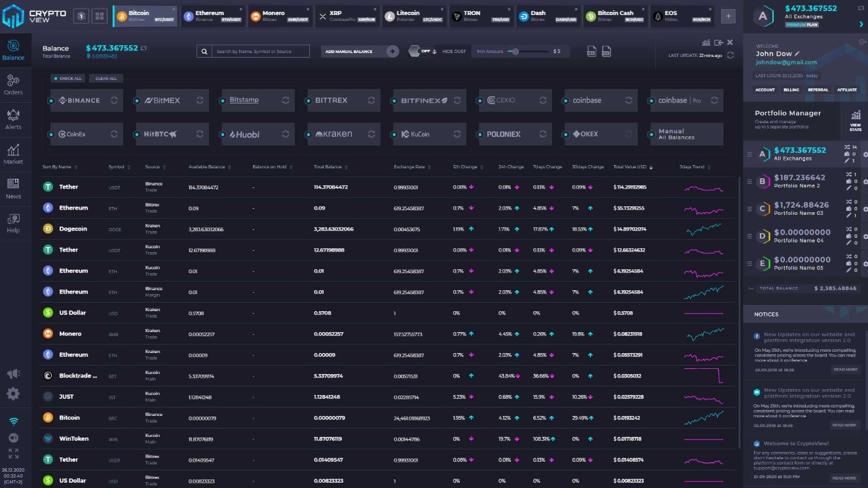This screenshot has height=488, width=868.
Task: Toggle fullscreen with the expand arrows icon
Action: pyautogui.click(x=13, y=453)
